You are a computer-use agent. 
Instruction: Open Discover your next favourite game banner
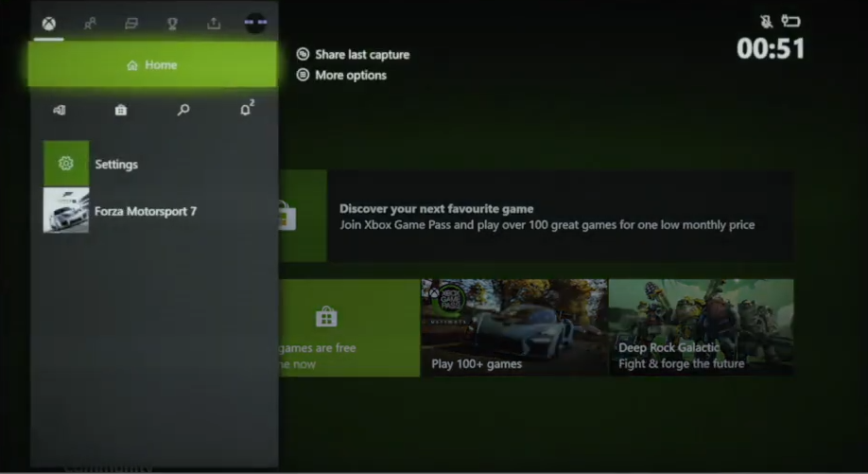pos(560,216)
